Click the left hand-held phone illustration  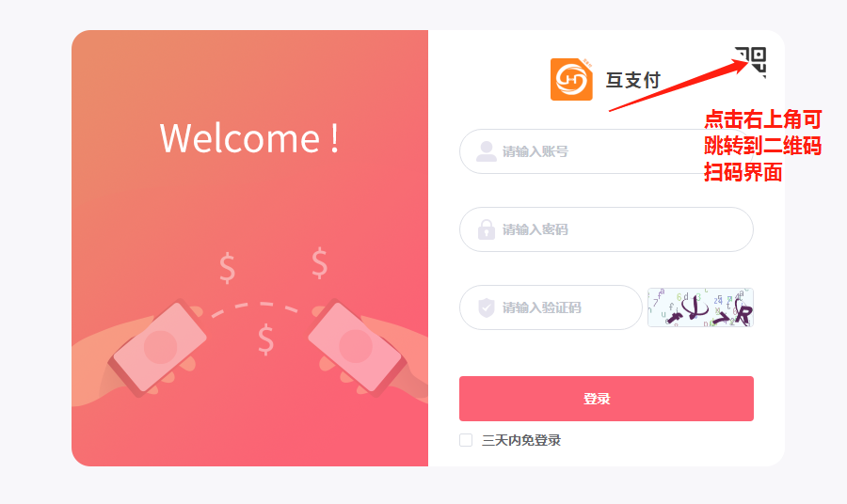(x=157, y=347)
